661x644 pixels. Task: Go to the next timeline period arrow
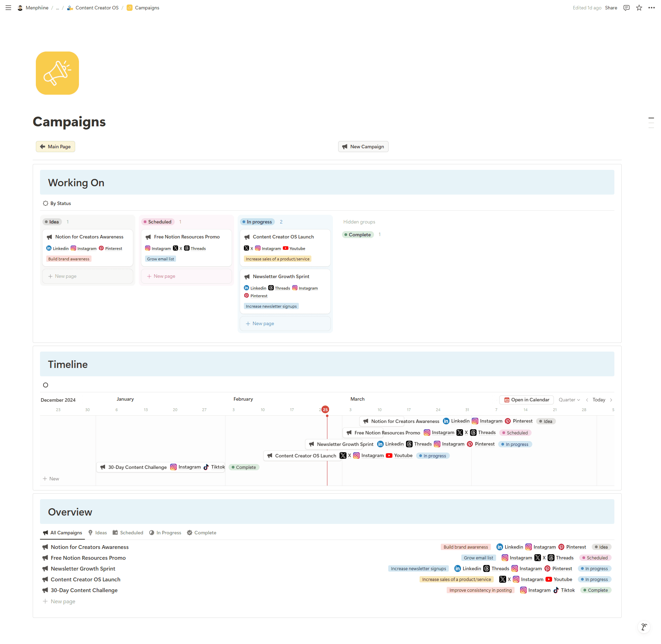click(611, 400)
